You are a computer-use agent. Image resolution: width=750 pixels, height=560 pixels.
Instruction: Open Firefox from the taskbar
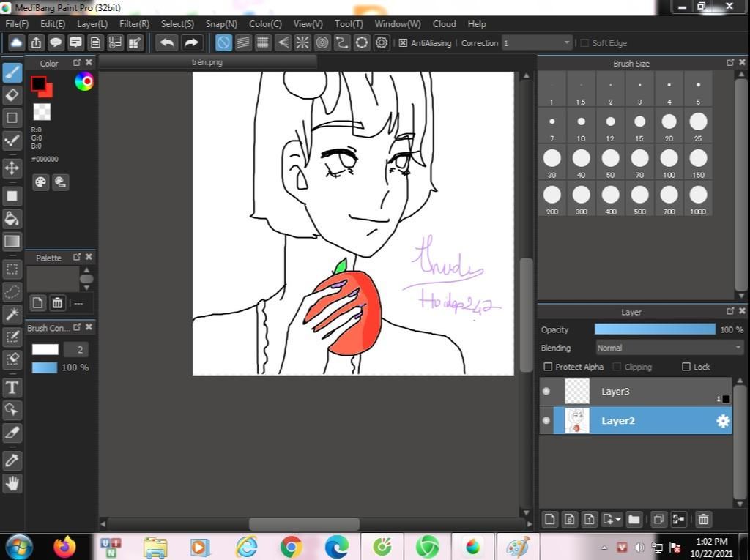(64, 547)
